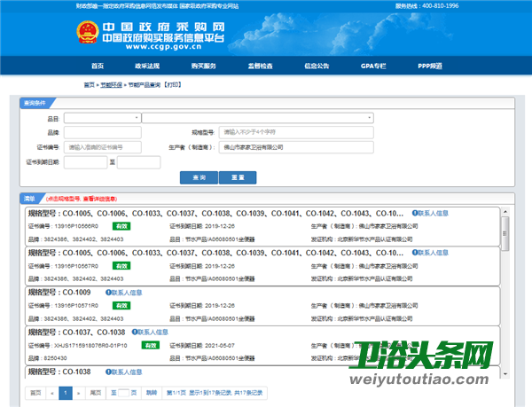Open contact info in second result row
Viewport: 532px width, 407px height.
point(431,253)
